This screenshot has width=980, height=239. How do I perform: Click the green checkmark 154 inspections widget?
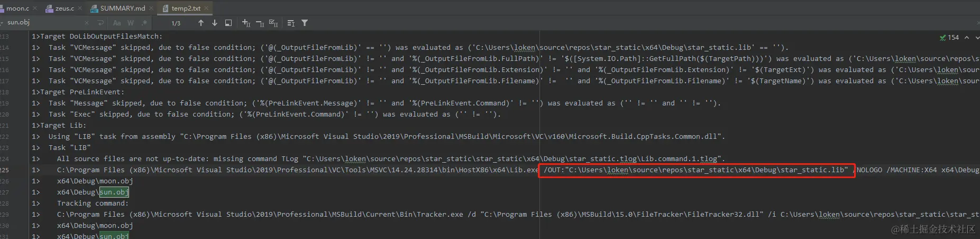[949, 38]
